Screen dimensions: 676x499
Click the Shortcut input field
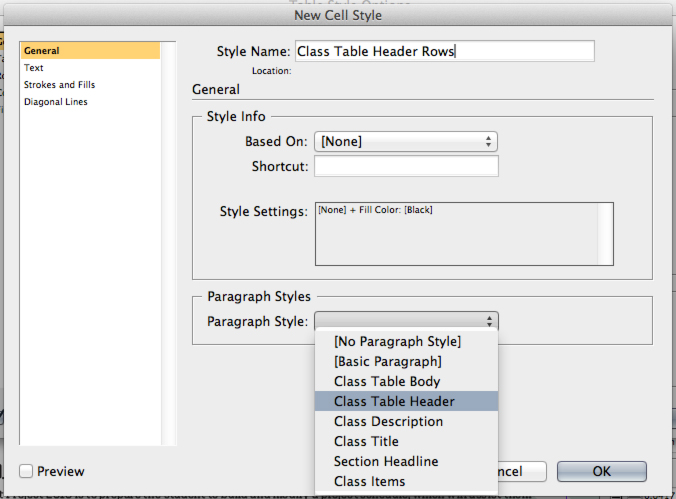(x=406, y=166)
